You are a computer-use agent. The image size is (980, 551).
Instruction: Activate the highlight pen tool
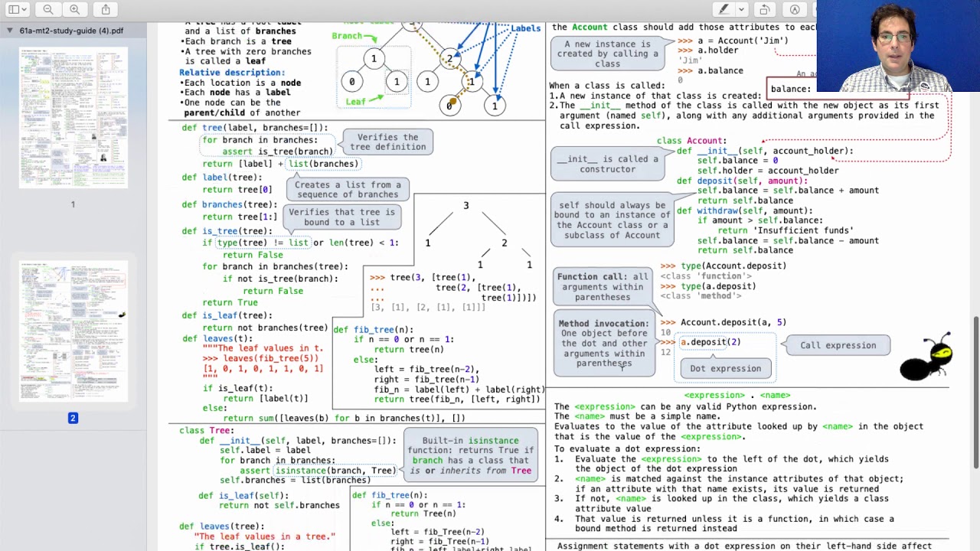(724, 9)
